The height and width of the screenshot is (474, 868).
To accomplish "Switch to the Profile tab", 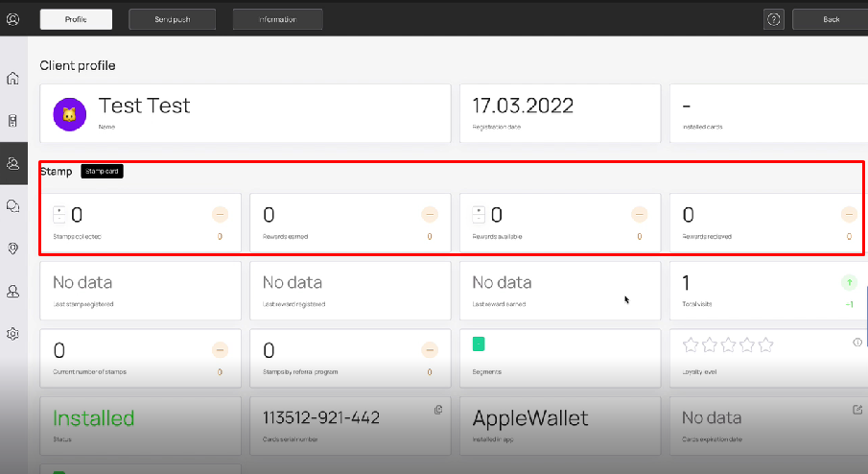I will tap(76, 19).
